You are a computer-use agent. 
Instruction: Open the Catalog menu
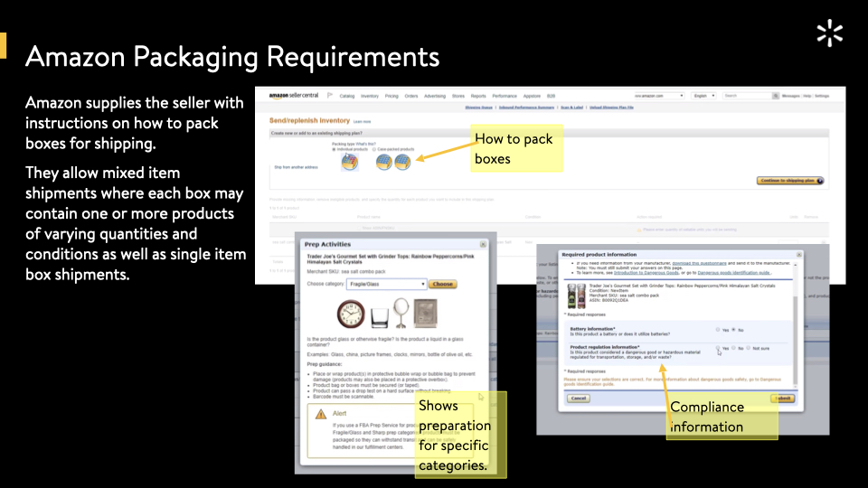[x=347, y=96]
